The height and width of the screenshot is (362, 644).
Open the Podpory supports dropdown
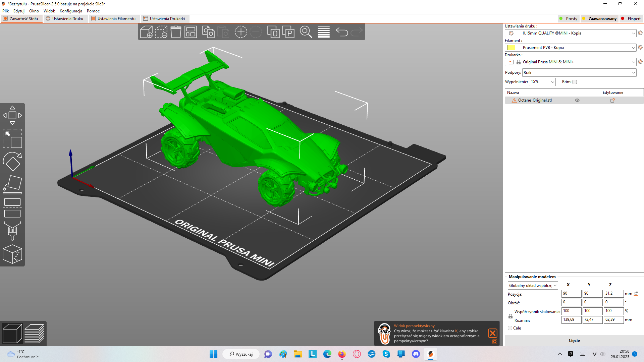(x=579, y=73)
